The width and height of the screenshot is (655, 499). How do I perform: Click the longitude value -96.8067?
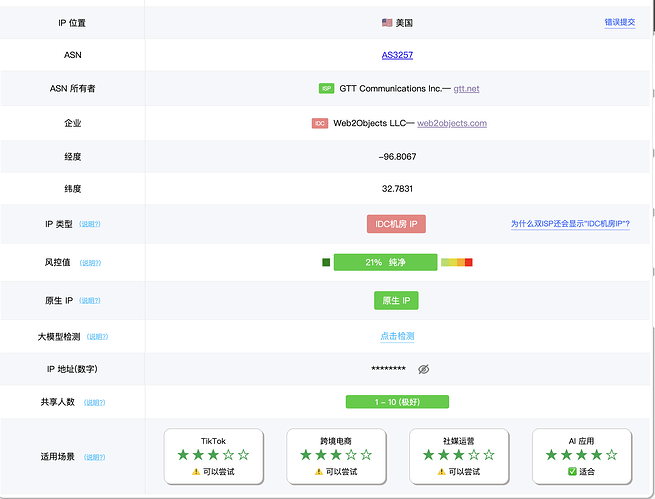coord(397,157)
